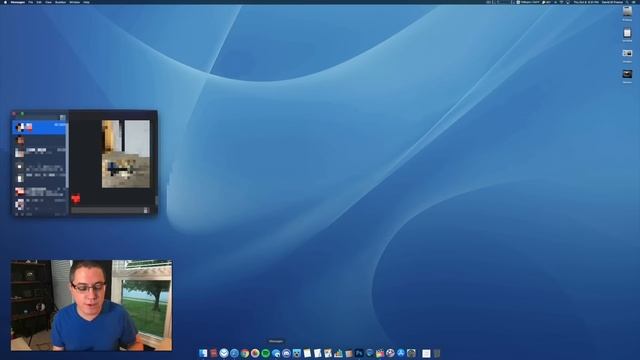Open the upper-left photo in the chat
Viewport: 640px width, 360px height.
[111, 136]
